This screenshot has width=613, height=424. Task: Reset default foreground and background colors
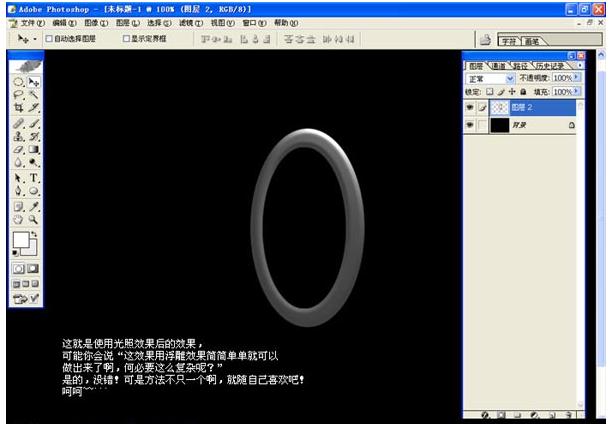click(x=15, y=253)
